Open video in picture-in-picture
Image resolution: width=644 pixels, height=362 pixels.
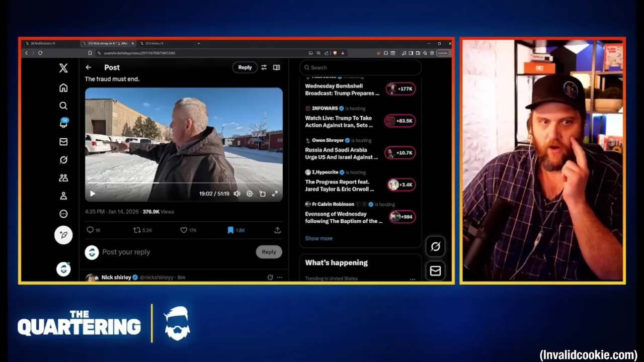[x=262, y=194]
